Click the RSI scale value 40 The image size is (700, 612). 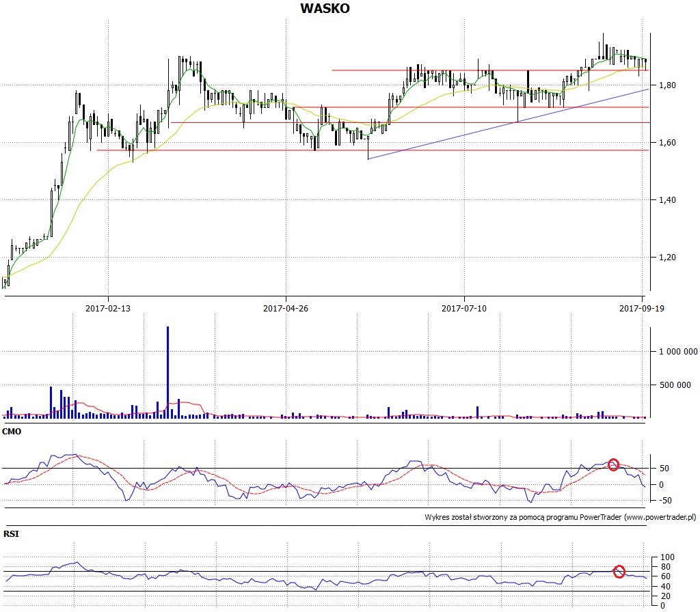pyautogui.click(x=665, y=586)
